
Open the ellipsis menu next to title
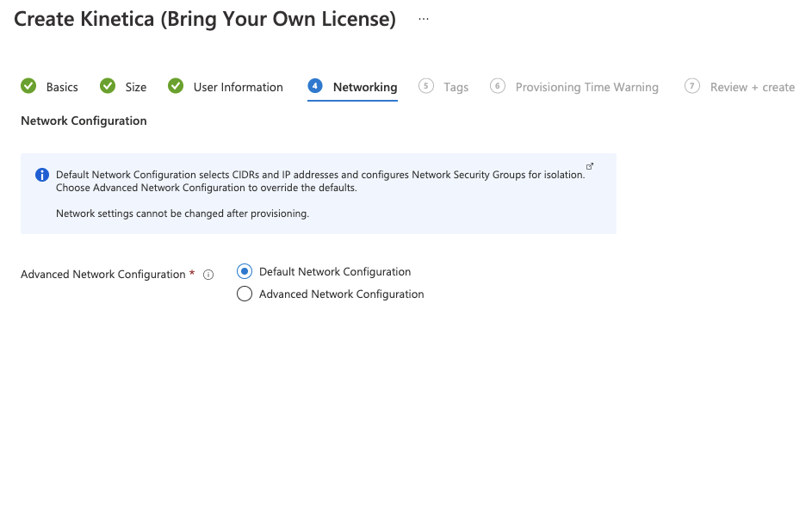(x=424, y=19)
